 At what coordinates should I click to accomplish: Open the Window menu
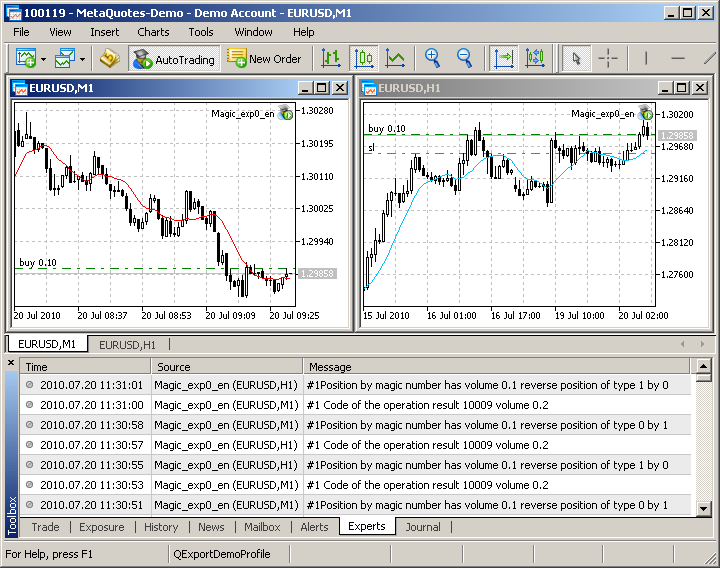pos(253,32)
